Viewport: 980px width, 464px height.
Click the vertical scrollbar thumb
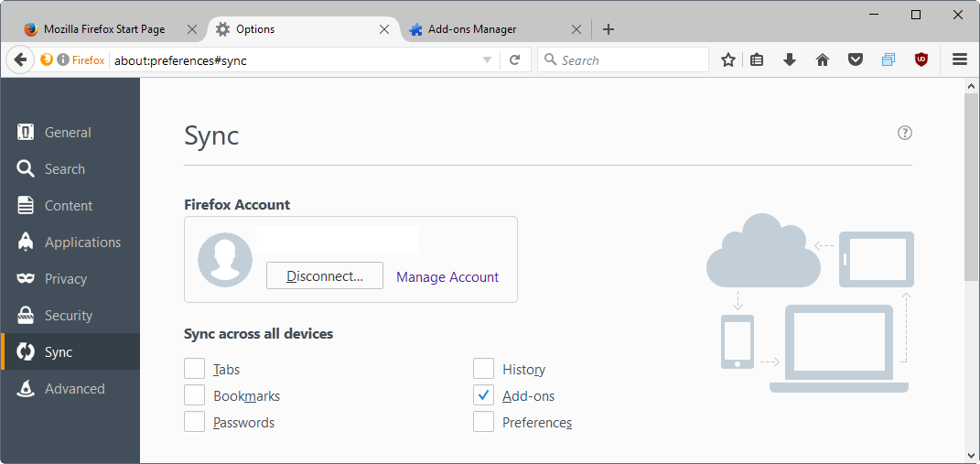(971, 188)
